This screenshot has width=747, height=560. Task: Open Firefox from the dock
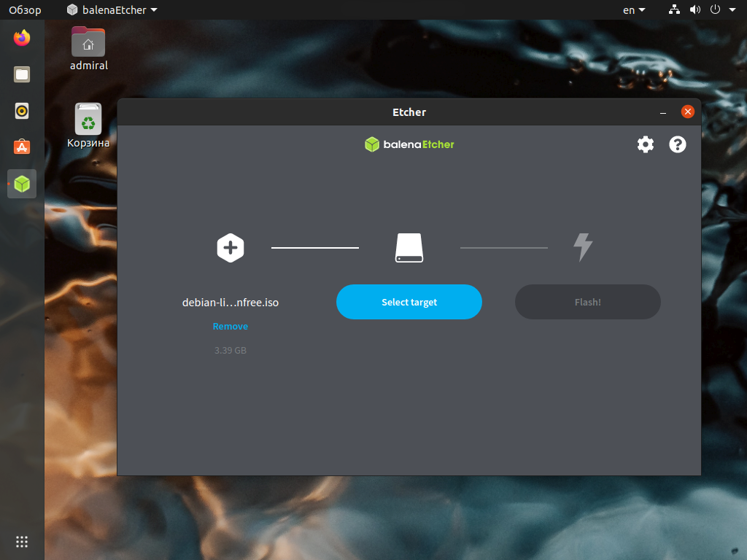click(x=22, y=38)
